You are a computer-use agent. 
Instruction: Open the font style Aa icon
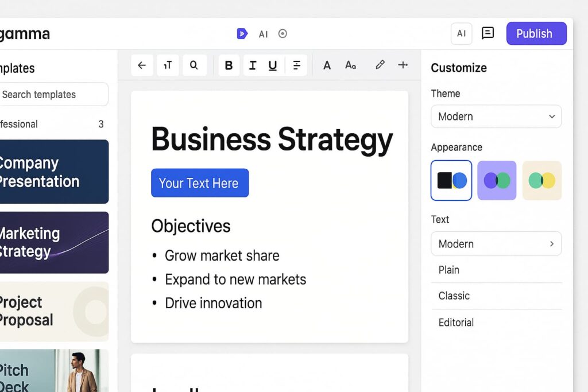pyautogui.click(x=351, y=65)
